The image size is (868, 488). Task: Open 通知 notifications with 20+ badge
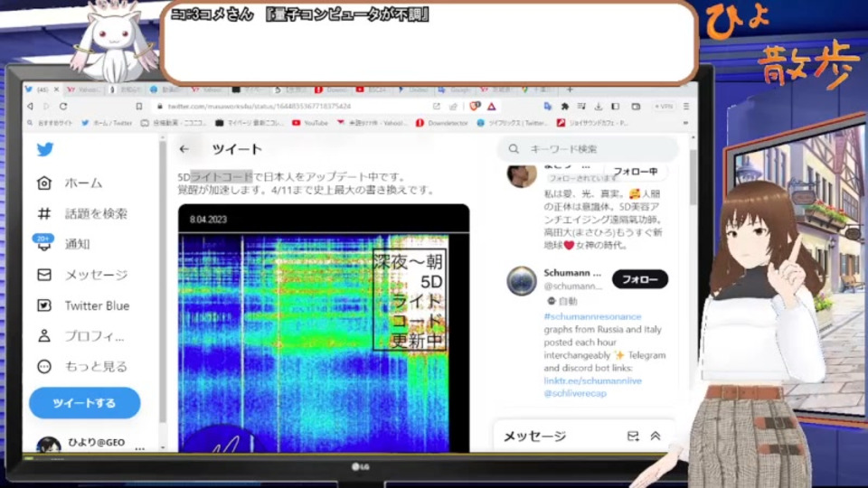62,243
